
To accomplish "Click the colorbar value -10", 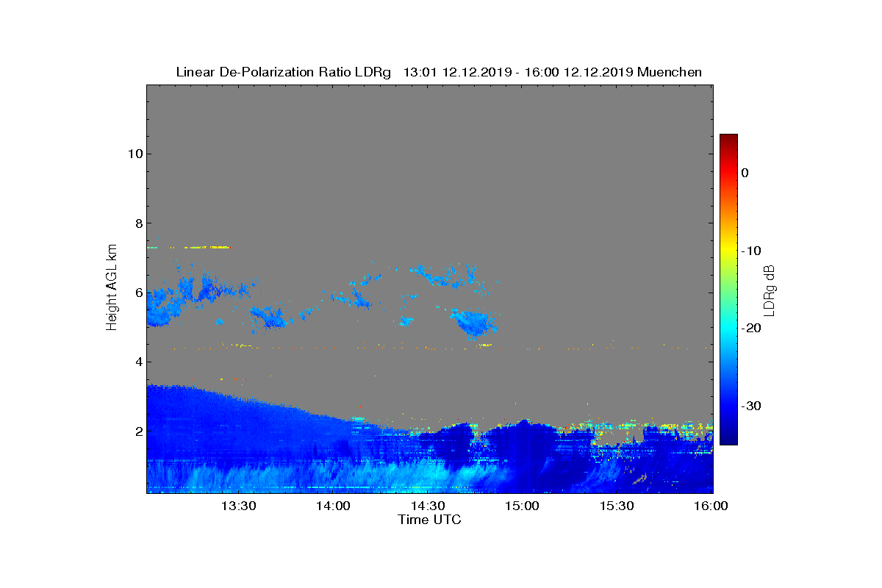I will (x=750, y=251).
